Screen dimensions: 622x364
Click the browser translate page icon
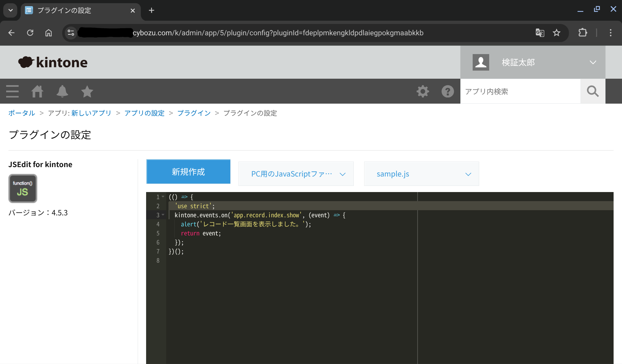click(x=540, y=33)
